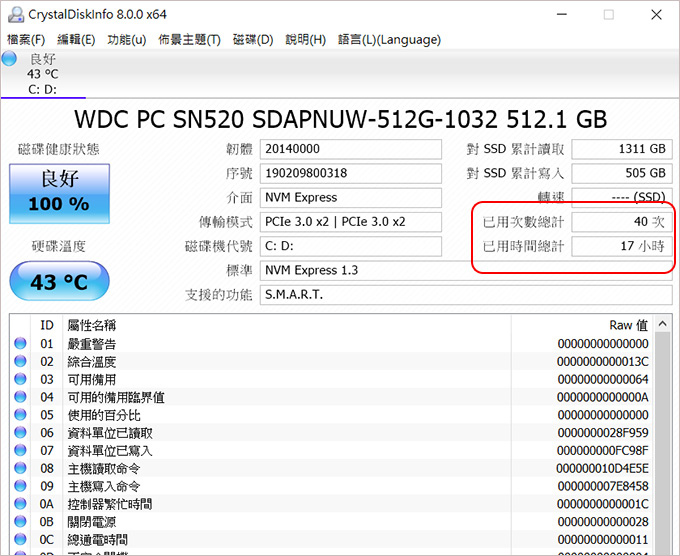
Task: Click the status orb for attribute 08
Action: coord(20,468)
